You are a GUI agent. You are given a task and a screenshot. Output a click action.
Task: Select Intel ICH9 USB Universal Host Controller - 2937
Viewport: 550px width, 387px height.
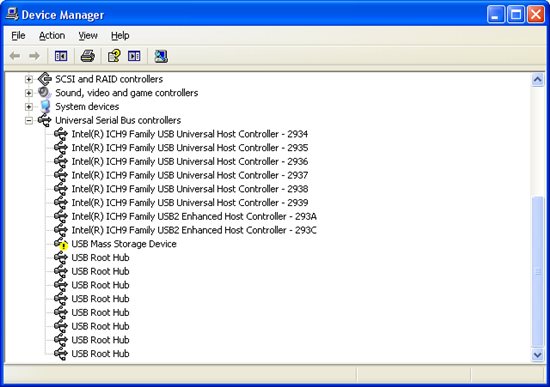coord(190,175)
